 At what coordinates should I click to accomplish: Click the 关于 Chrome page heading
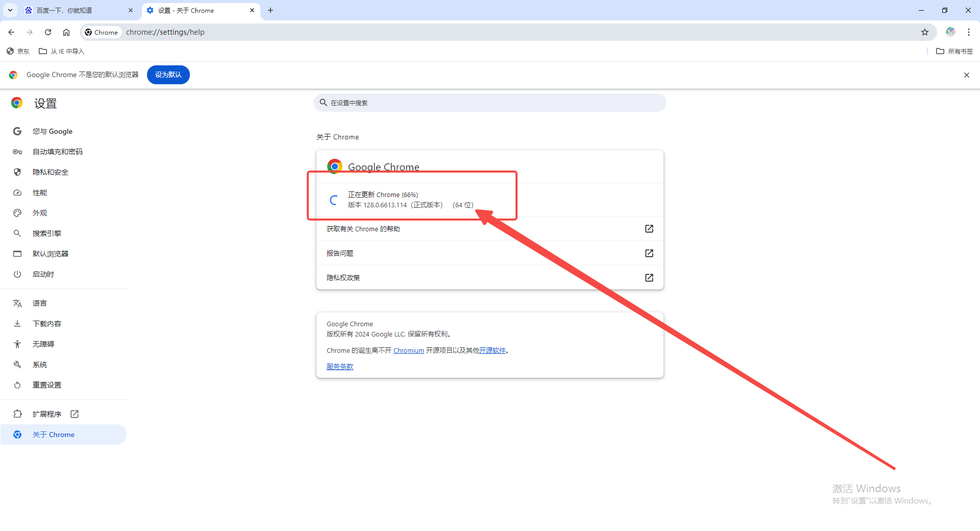(x=338, y=137)
